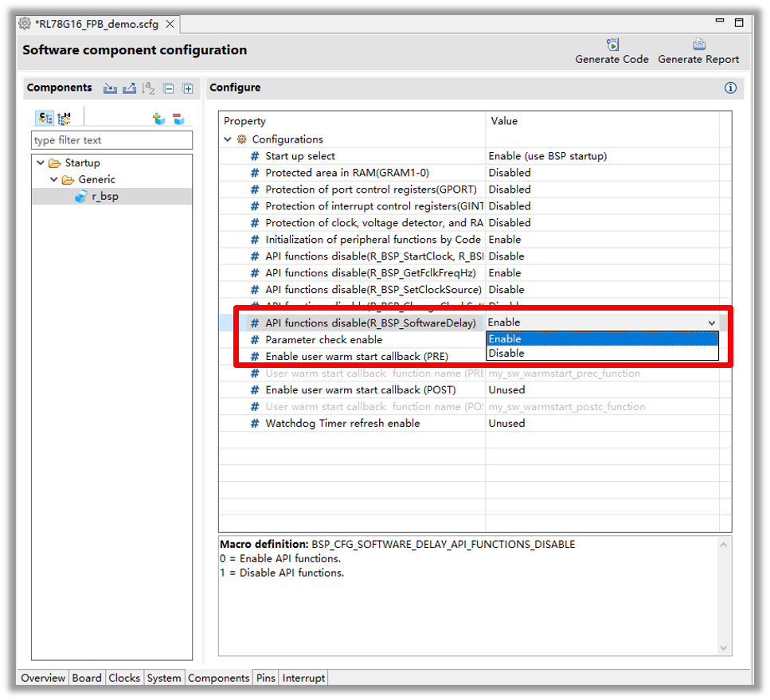The height and width of the screenshot is (700, 770).
Task: Switch to the Components tab
Action: (218, 678)
